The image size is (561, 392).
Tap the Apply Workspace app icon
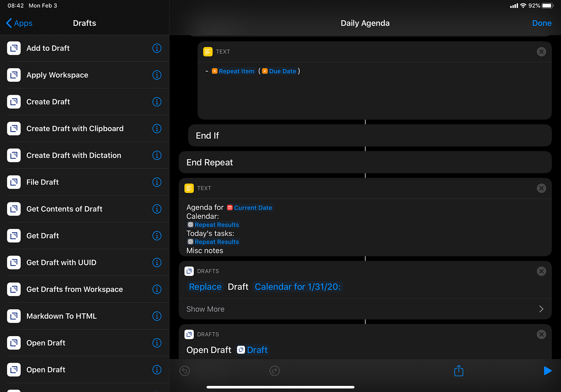(x=14, y=75)
